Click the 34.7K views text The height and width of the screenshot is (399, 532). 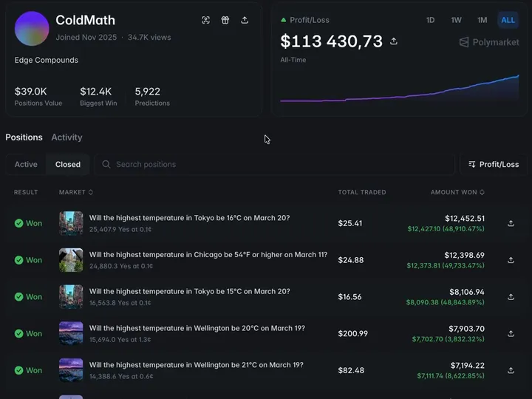[149, 38]
